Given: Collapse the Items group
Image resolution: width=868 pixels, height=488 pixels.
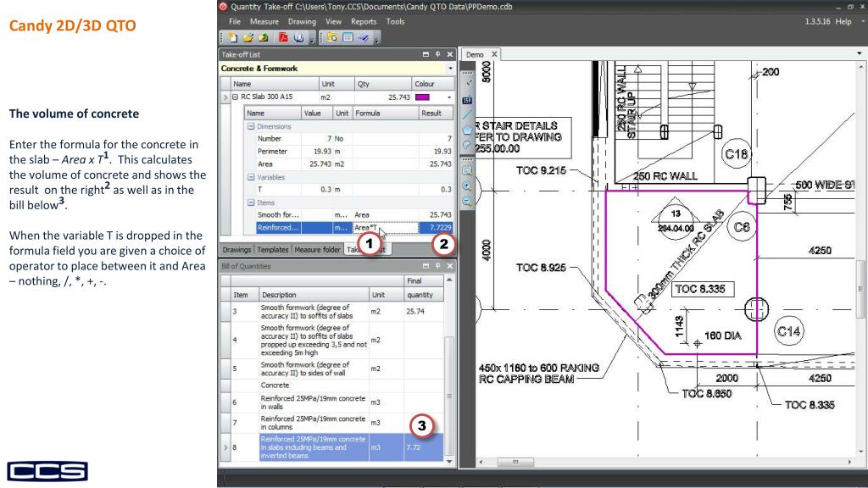Looking at the screenshot, I should (251, 202).
